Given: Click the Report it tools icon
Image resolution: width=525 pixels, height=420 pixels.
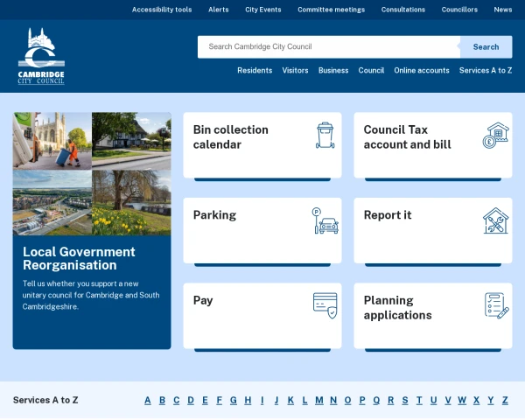Looking at the screenshot, I should (496, 220).
